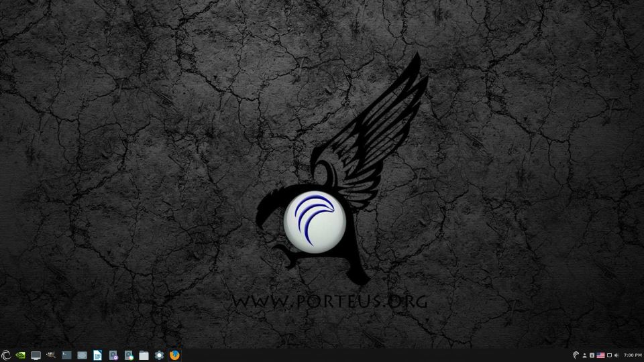Open the document icon with the purple gear badge

pyautogui.click(x=113, y=355)
